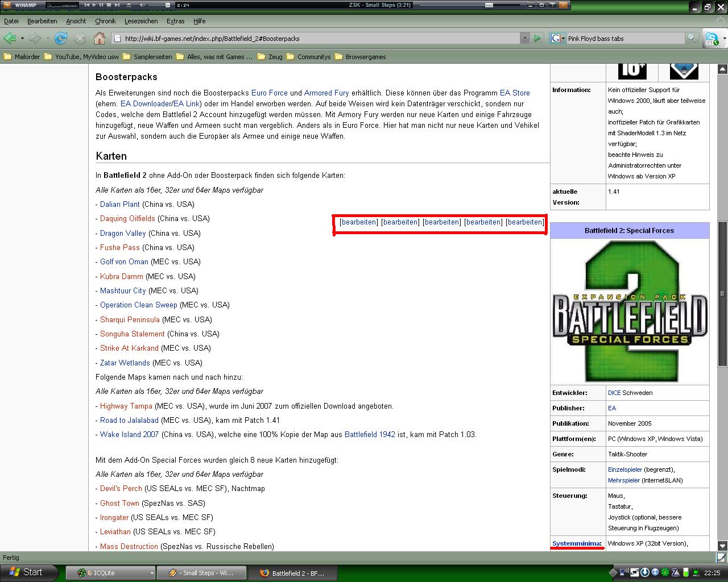The width and height of the screenshot is (728, 582).
Task: Reload the page with the refresh icon
Action: coord(61,38)
